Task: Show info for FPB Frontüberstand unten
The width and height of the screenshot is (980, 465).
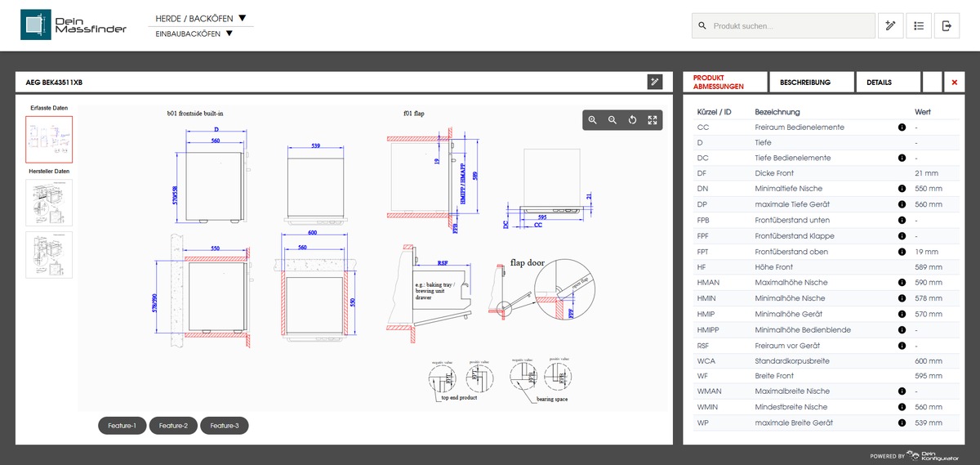Action: pyautogui.click(x=902, y=221)
